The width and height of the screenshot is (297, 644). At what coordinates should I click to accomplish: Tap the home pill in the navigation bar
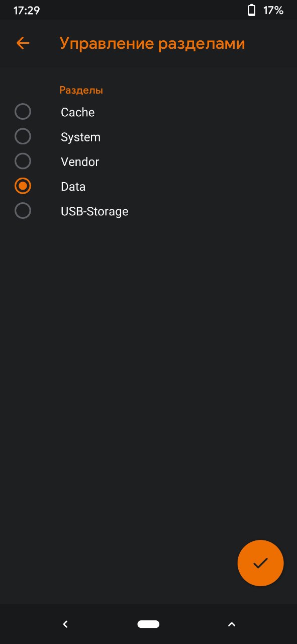148,624
